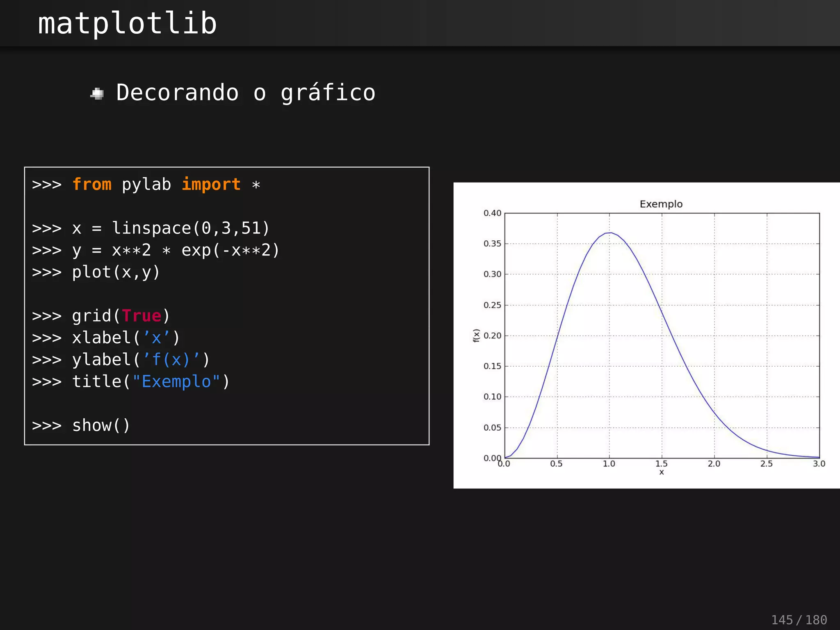Click the peak of the blue curve

click(x=610, y=233)
